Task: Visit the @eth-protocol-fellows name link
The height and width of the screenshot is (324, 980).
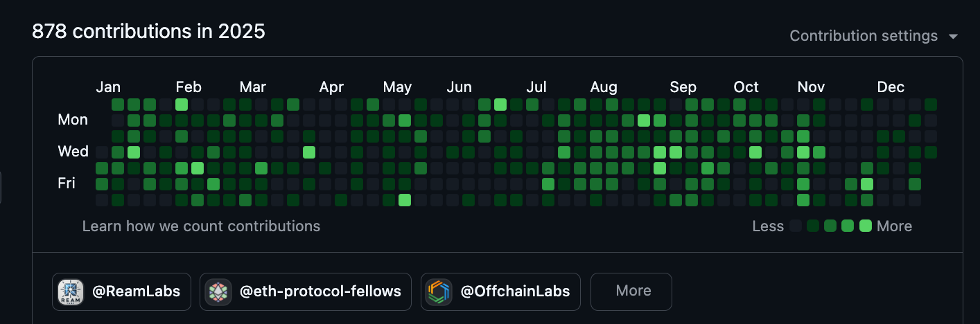Action: tap(320, 291)
